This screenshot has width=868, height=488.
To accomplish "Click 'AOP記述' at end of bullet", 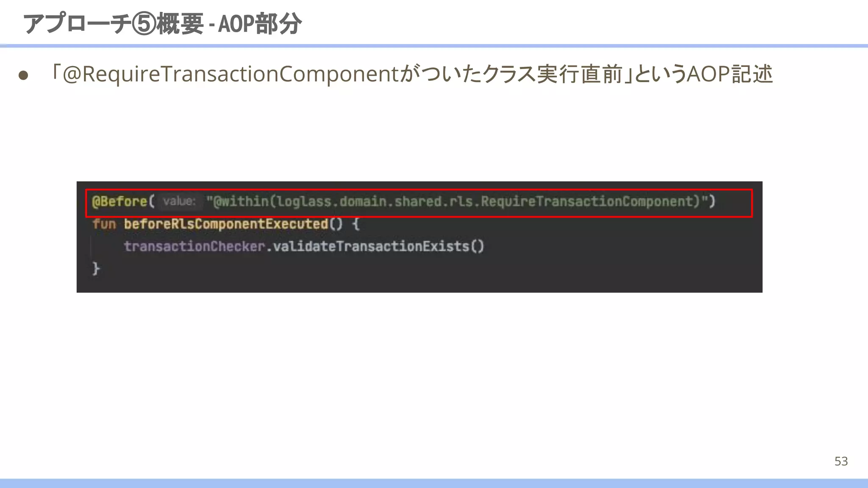I will [x=730, y=74].
